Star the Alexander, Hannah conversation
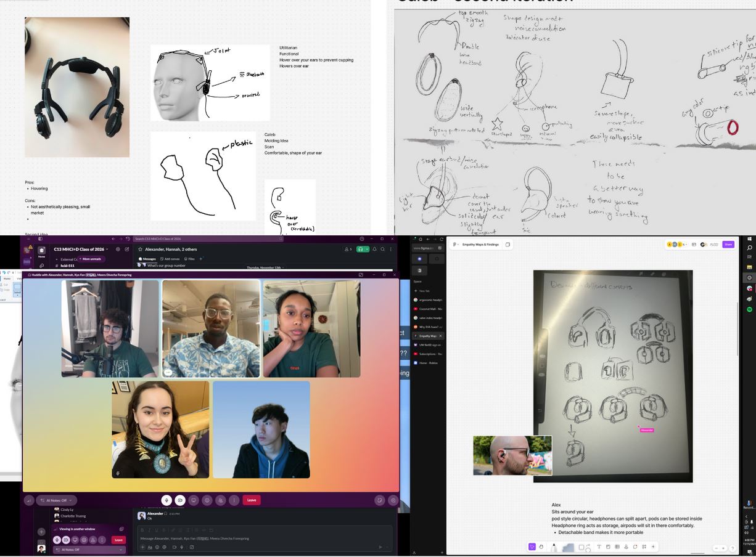The height and width of the screenshot is (557, 756). tap(140, 249)
